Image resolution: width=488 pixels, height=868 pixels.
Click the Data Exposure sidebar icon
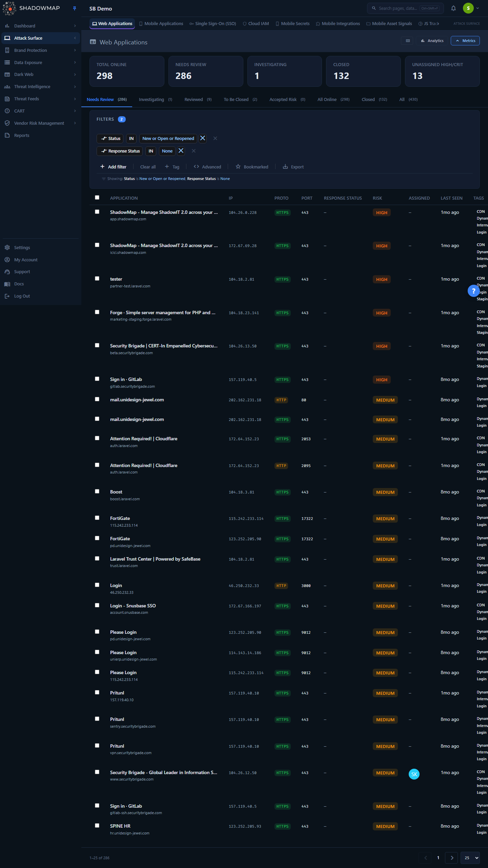point(7,62)
